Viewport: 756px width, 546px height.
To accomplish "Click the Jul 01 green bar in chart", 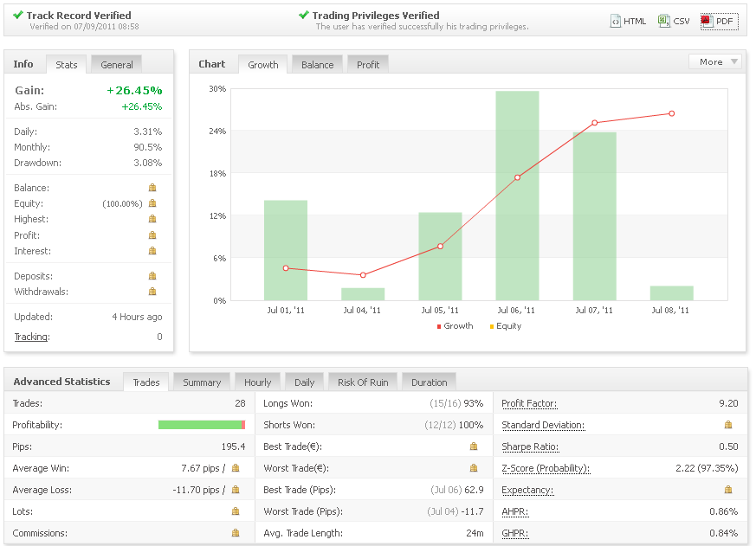I will pyautogui.click(x=286, y=250).
